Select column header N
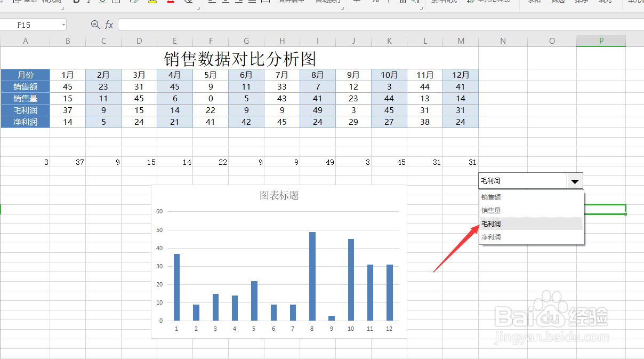This screenshot has width=644, height=359. click(503, 41)
